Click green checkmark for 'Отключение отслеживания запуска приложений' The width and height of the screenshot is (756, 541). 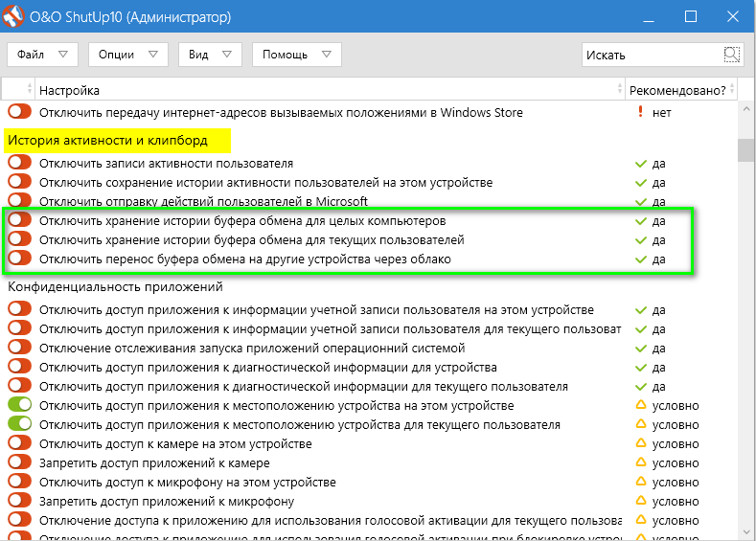[x=641, y=349]
